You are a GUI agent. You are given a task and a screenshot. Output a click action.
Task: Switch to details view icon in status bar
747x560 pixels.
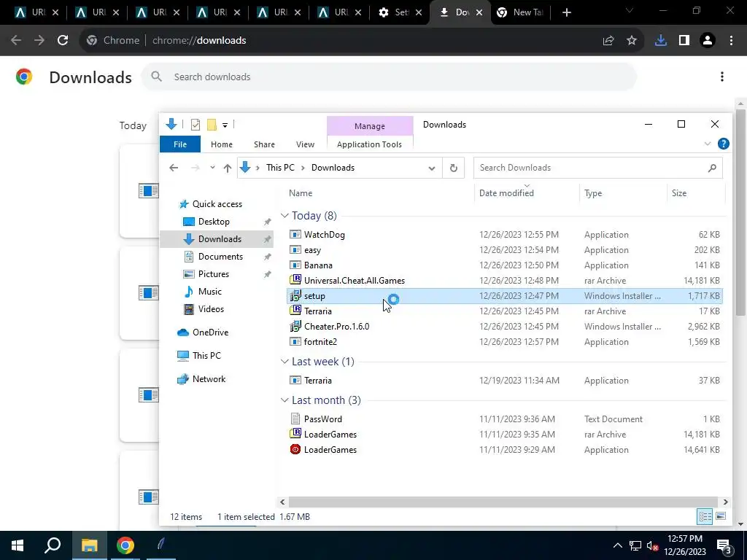705,516
